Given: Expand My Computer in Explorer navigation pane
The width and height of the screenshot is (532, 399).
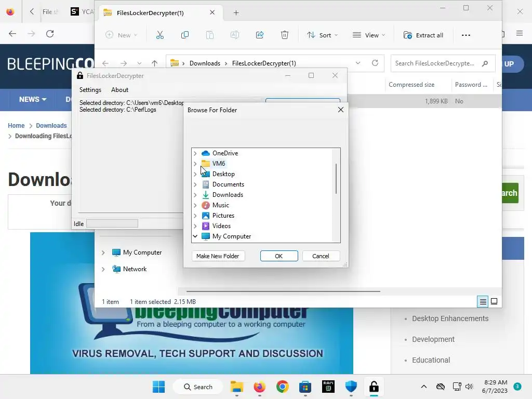Looking at the screenshot, I should tap(103, 252).
